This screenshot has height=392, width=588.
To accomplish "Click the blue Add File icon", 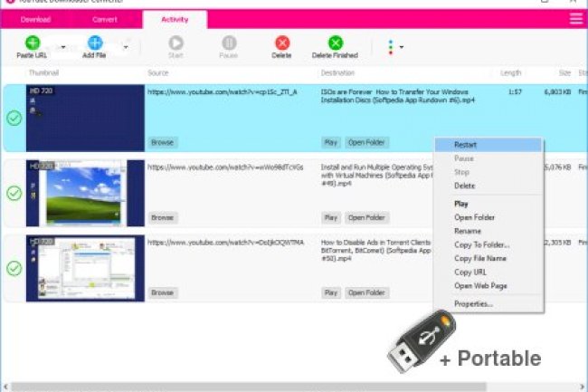I will click(95, 43).
